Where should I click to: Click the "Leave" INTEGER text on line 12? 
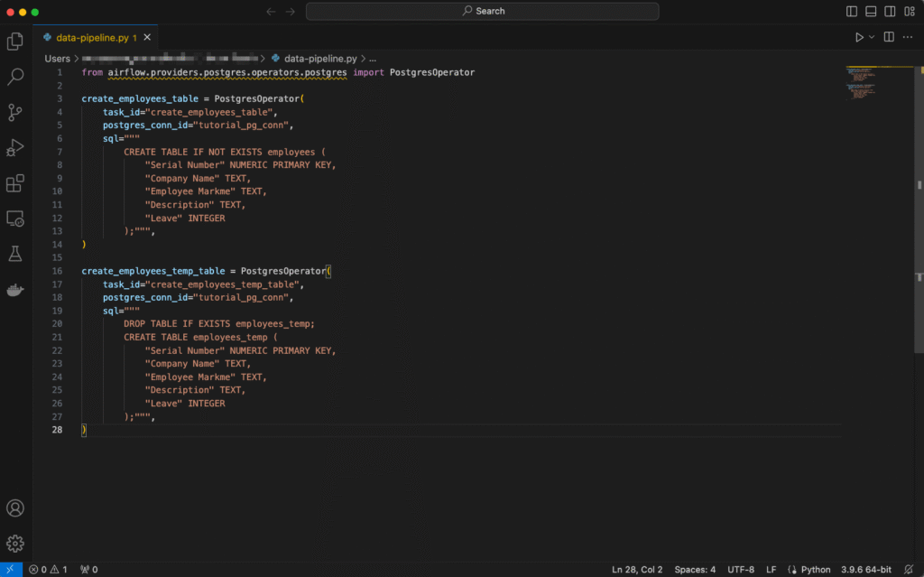coord(184,218)
